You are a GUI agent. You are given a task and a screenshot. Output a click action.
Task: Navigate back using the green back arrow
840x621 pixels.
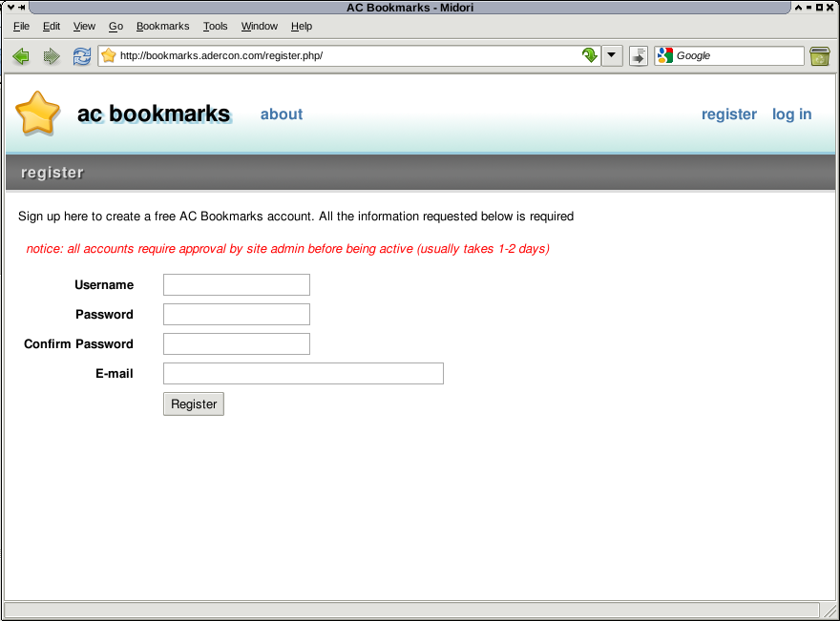coord(20,55)
